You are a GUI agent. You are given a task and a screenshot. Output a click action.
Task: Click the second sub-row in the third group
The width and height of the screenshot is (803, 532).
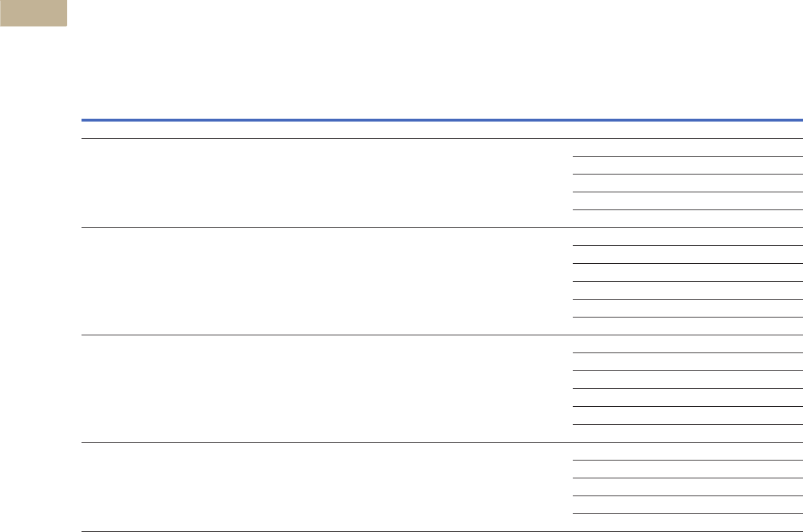(x=687, y=362)
